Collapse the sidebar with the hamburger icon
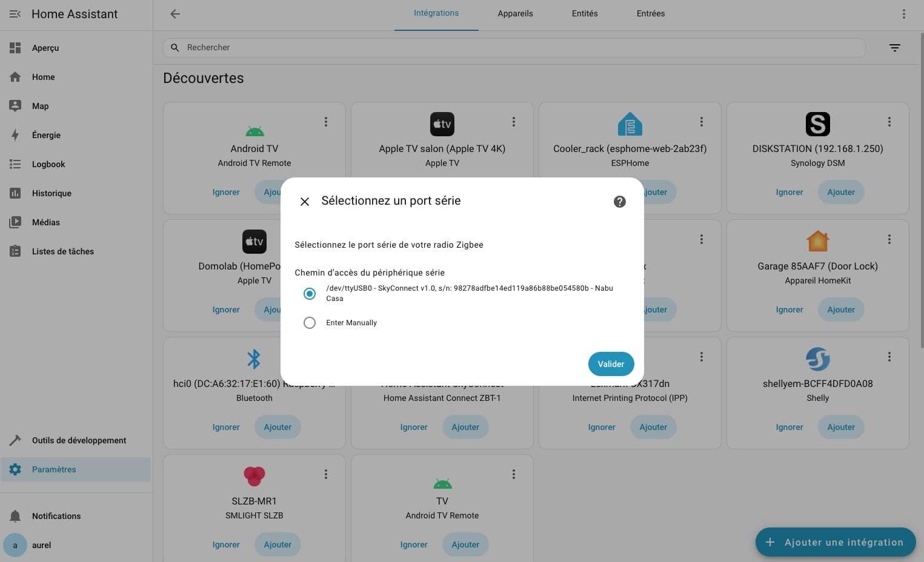The height and width of the screenshot is (562, 924). point(15,14)
